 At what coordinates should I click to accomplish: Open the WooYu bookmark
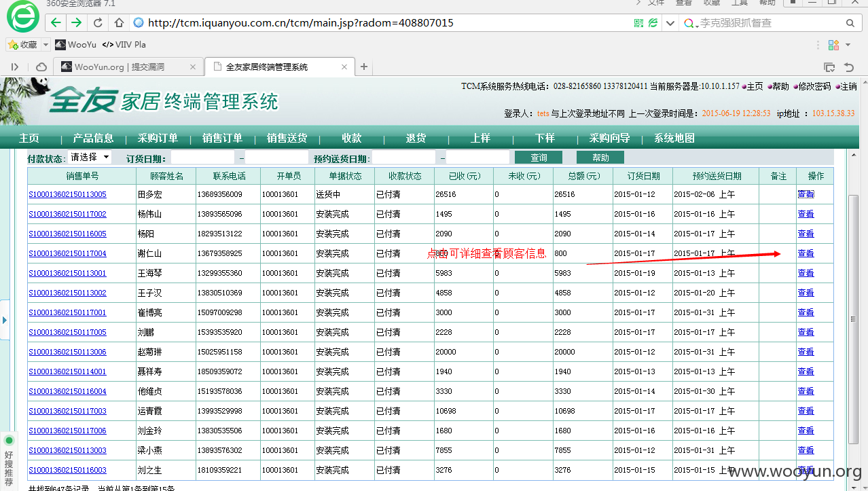point(75,45)
